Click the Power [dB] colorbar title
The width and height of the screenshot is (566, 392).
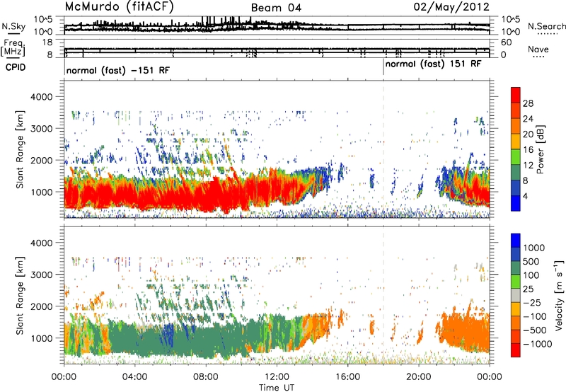[x=541, y=149]
